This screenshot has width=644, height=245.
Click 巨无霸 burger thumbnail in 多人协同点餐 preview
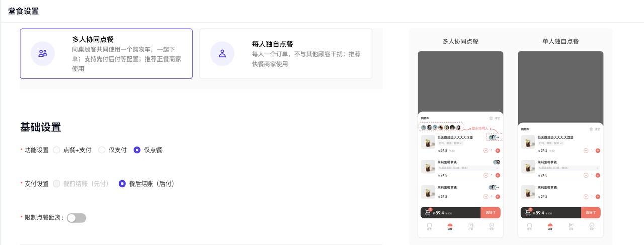428,142
